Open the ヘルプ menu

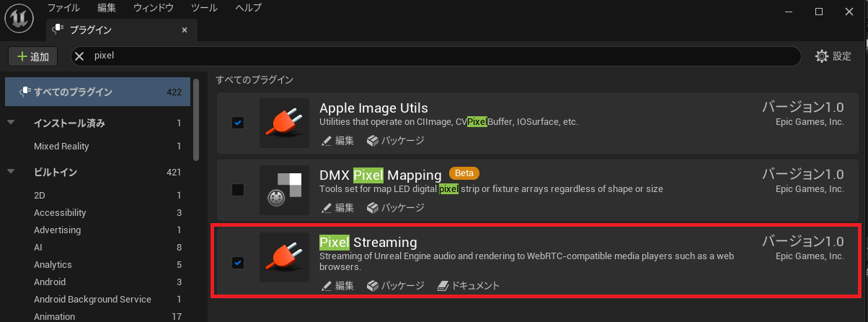pos(249,9)
